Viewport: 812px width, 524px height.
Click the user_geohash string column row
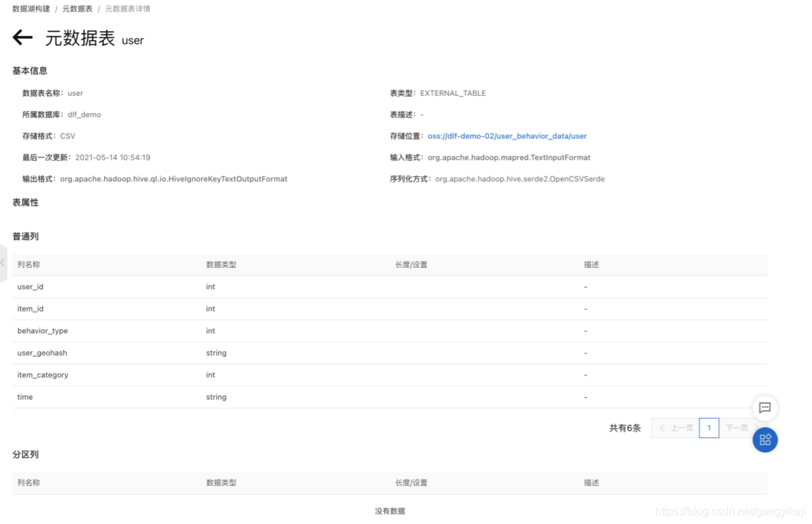[x=43, y=353]
